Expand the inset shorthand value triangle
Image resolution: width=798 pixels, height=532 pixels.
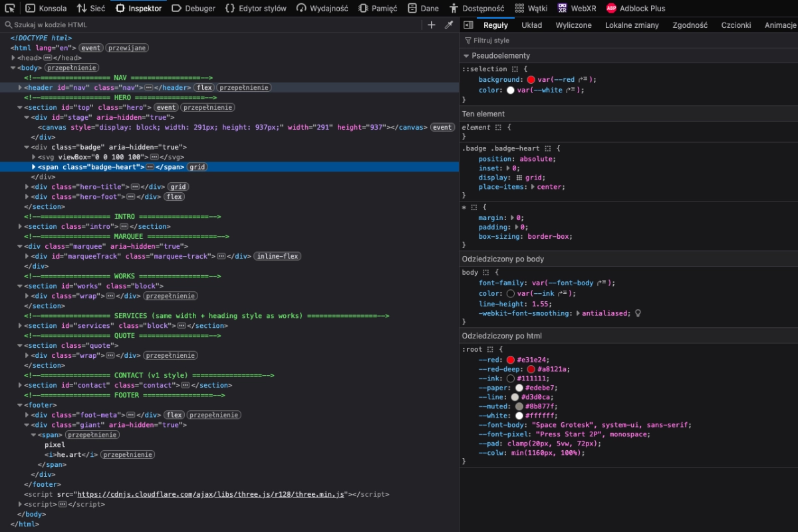(509, 168)
